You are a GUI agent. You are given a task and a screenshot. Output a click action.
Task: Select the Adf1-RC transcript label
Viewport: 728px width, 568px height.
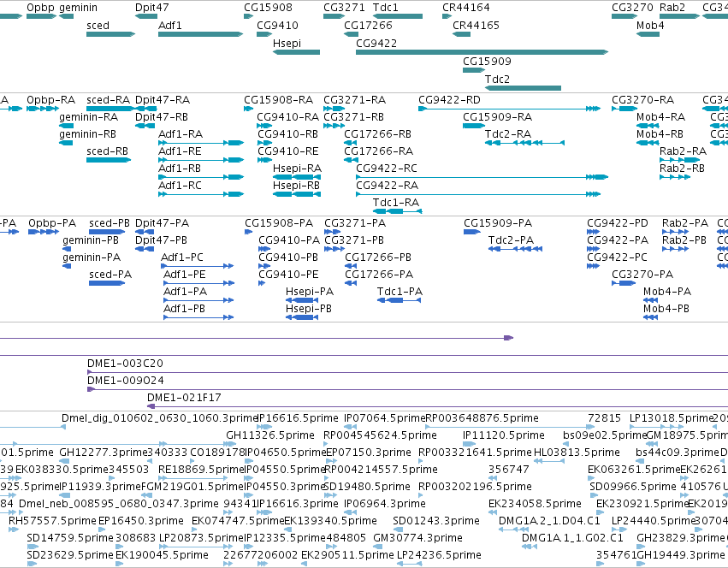pyautogui.click(x=180, y=186)
